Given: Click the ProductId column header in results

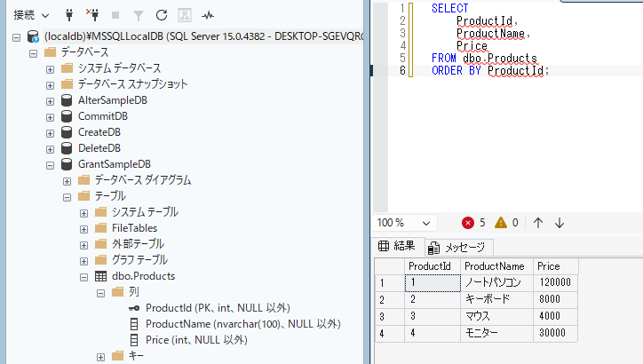Looking at the screenshot, I should [433, 266].
